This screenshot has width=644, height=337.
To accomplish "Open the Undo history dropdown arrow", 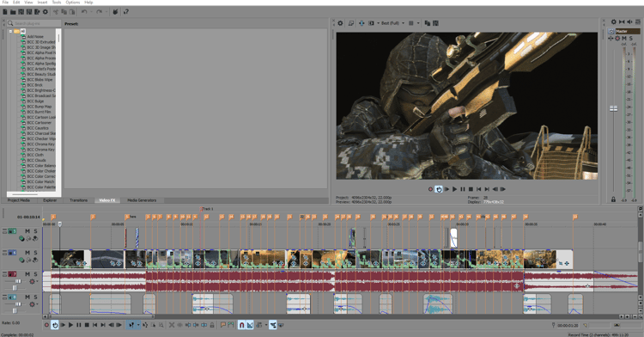I will pos(91,12).
